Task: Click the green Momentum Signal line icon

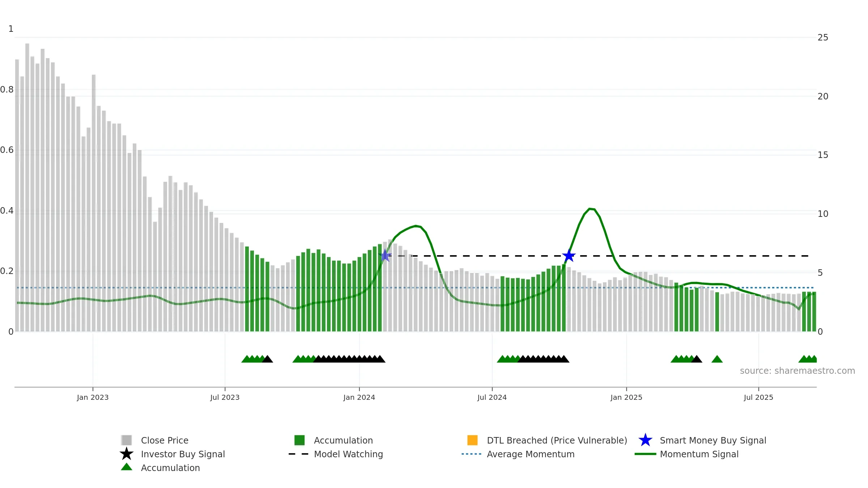Action: tap(645, 454)
